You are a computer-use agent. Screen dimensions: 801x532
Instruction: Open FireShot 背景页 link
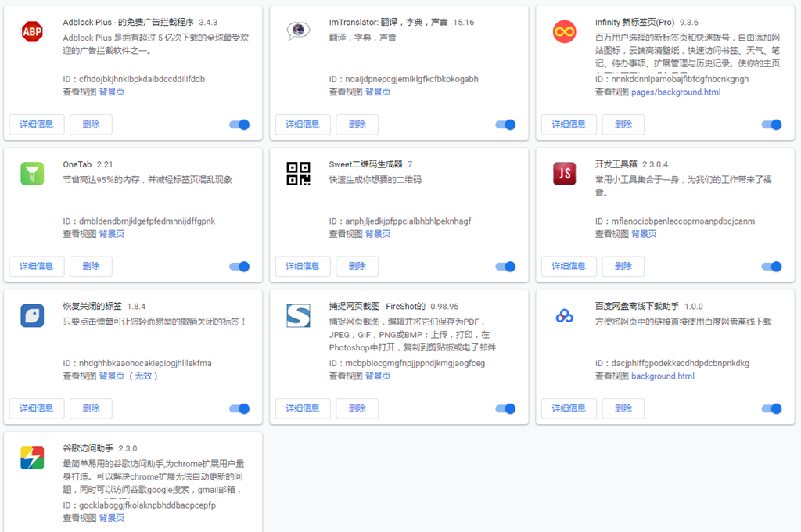pyautogui.click(x=378, y=376)
